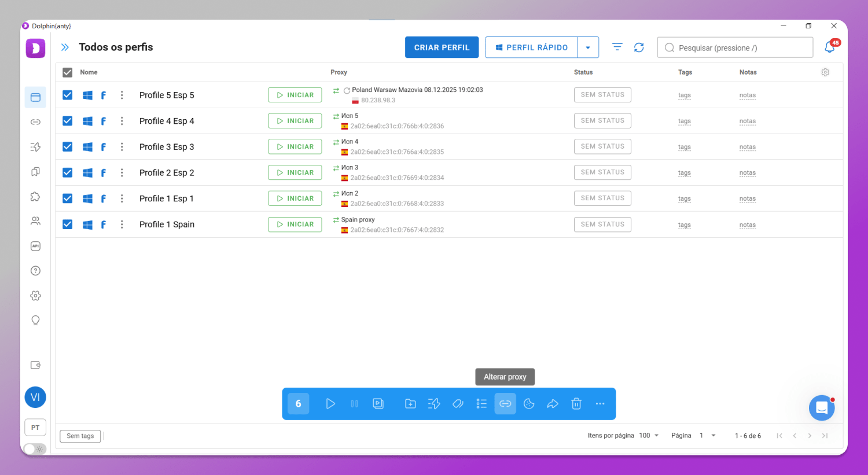Click inside the Pesquisar search field
868x475 pixels.
735,47
